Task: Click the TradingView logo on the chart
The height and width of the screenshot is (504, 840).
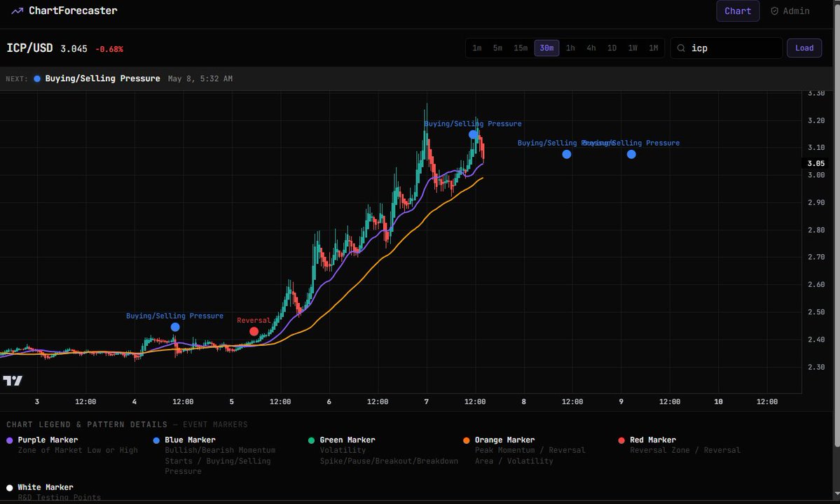Action: pyautogui.click(x=13, y=380)
